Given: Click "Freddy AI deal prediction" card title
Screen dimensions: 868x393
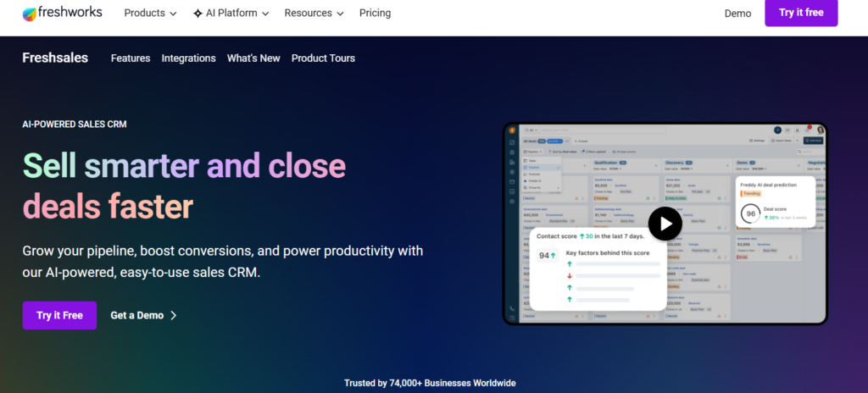Looking at the screenshot, I should (768, 185).
